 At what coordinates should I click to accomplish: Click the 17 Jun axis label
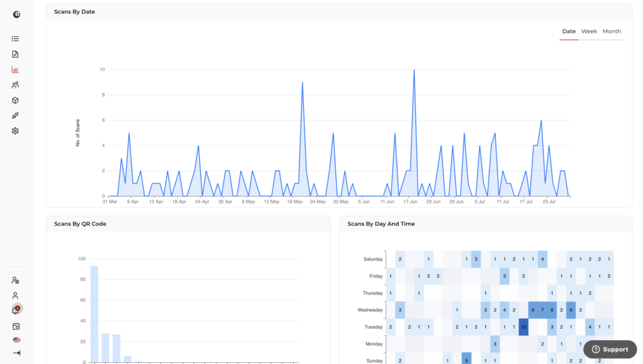click(410, 201)
